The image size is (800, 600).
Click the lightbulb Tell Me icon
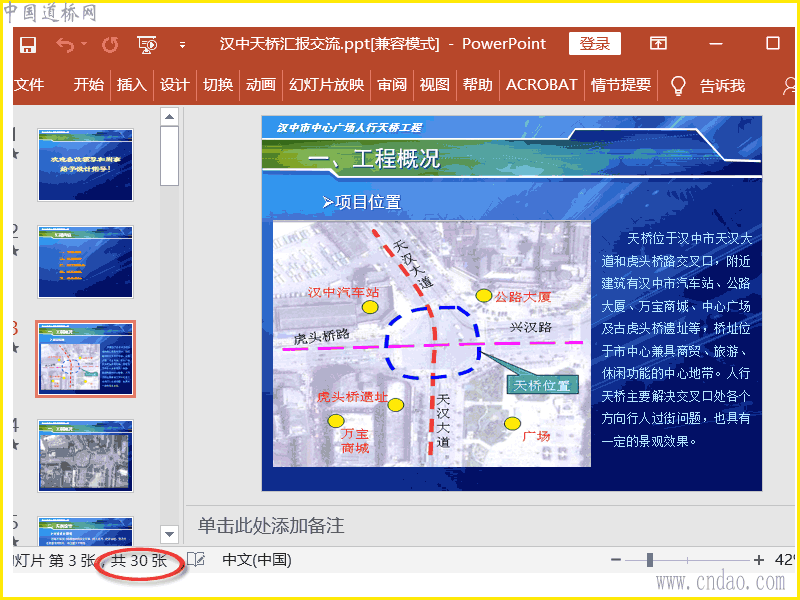point(678,86)
